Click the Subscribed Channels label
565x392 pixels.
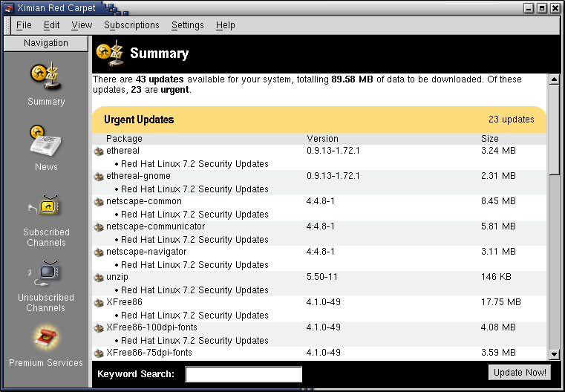point(46,238)
